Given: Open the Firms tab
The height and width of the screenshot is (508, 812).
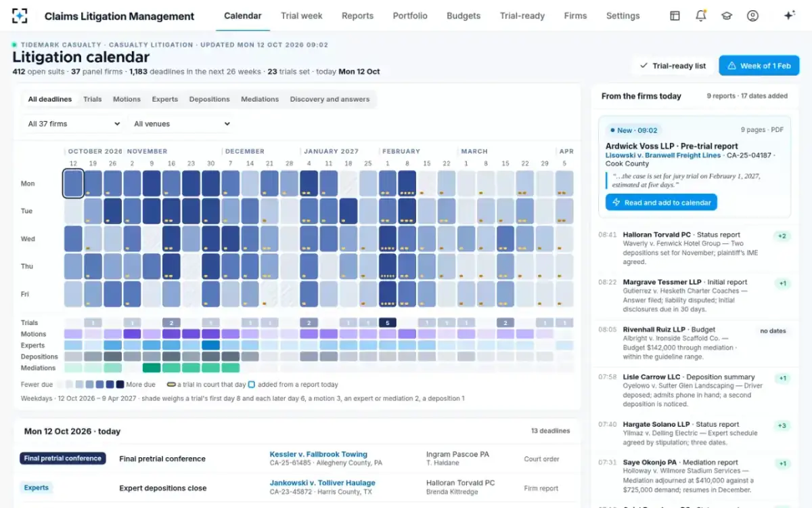Looking at the screenshot, I should (x=575, y=16).
